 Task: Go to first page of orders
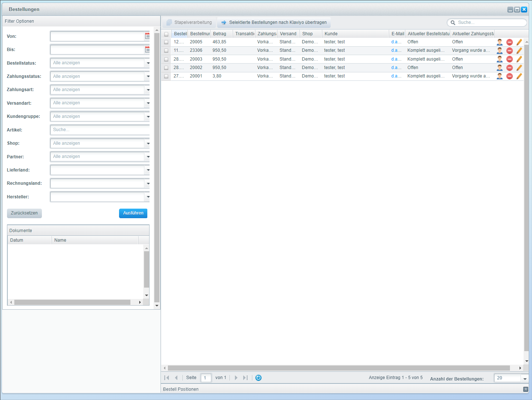click(x=167, y=378)
